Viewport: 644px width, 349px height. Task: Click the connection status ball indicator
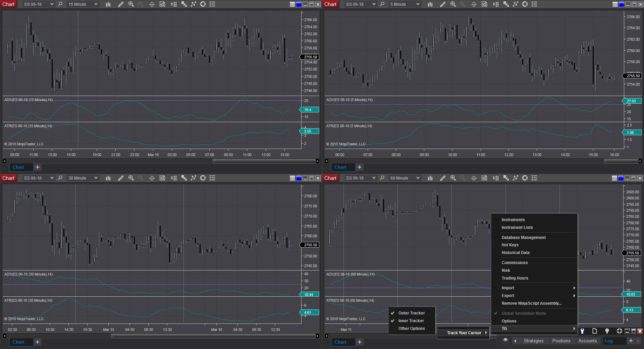click(x=505, y=340)
